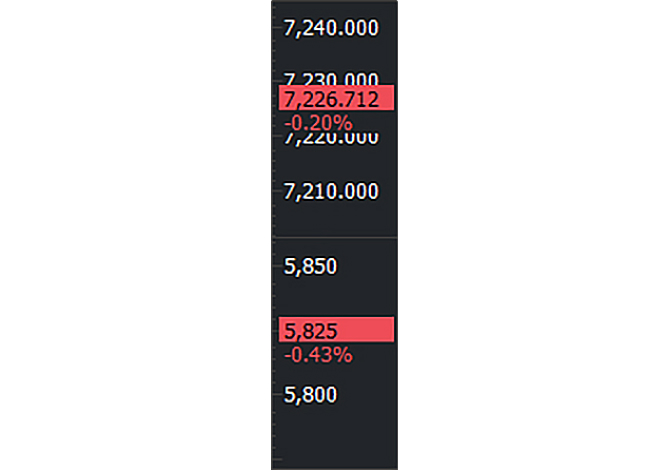The image size is (669, 470).
Task: Click the -0.20% change percentage text
Action: pos(318,122)
